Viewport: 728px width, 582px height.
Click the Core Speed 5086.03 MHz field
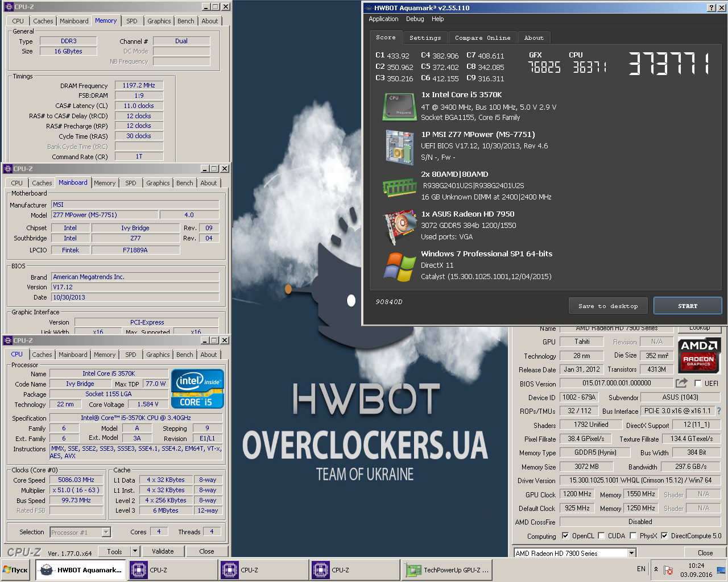click(x=76, y=480)
